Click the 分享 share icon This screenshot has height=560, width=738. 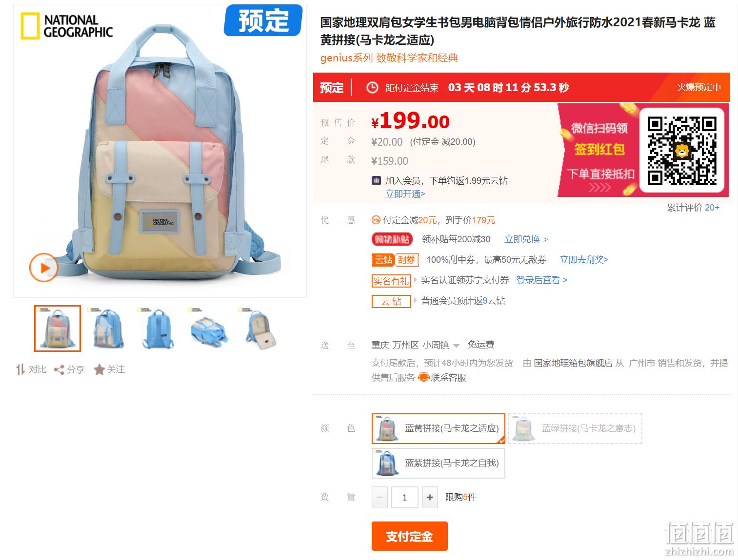pos(59,370)
